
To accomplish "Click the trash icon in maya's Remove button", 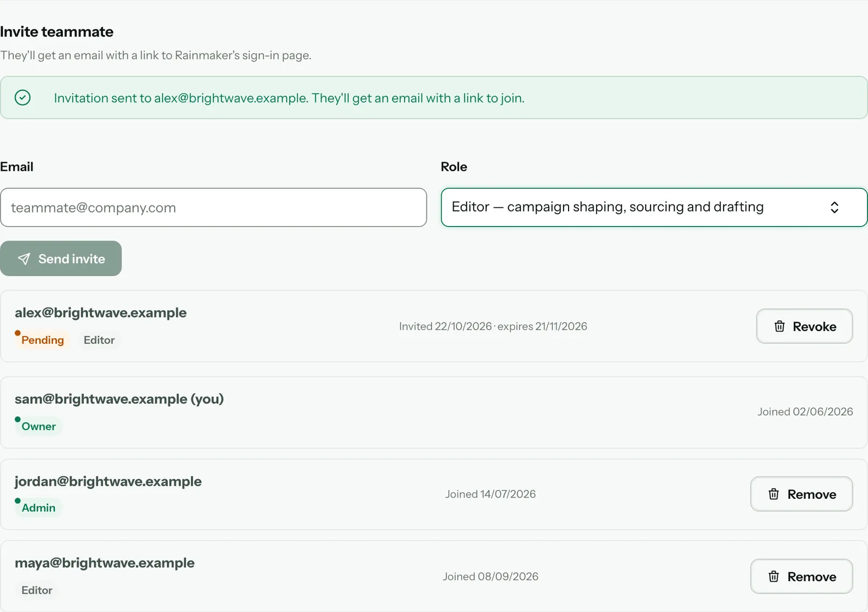I will coord(774,576).
